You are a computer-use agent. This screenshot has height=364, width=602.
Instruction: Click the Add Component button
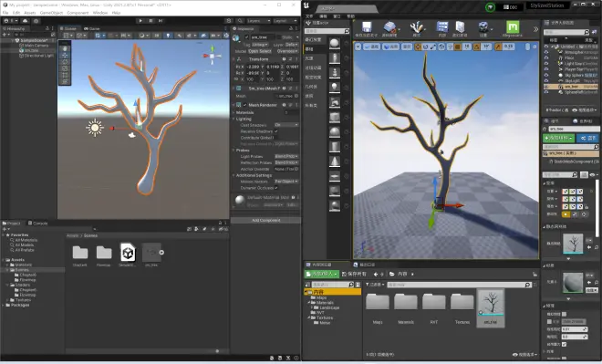(x=265, y=221)
